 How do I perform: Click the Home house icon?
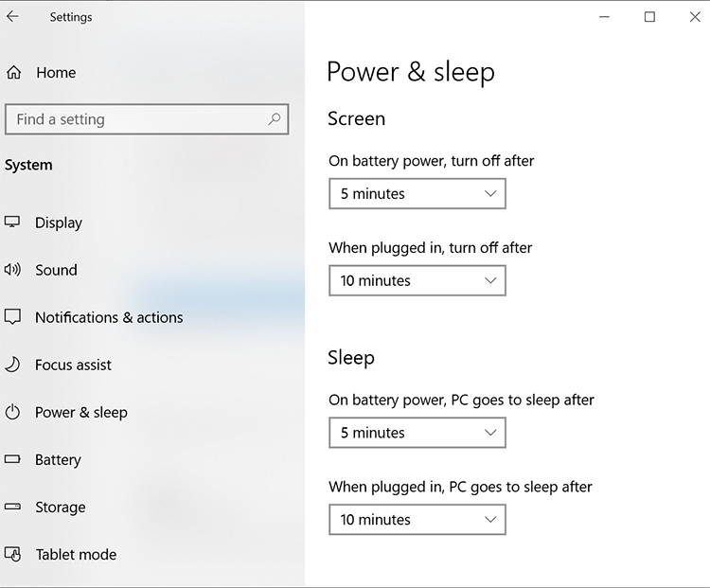[x=13, y=72]
